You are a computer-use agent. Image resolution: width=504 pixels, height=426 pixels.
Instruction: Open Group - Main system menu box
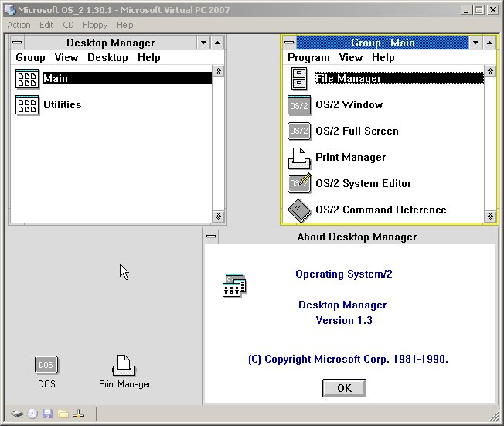(289, 43)
